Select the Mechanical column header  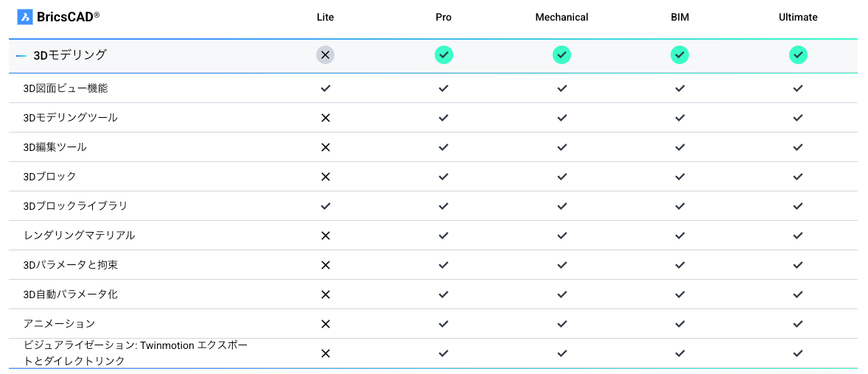(x=561, y=17)
